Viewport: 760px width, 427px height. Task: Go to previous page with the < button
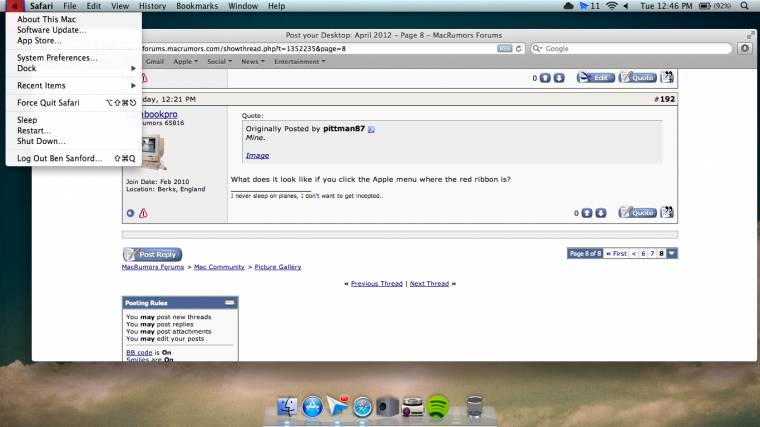pos(633,253)
